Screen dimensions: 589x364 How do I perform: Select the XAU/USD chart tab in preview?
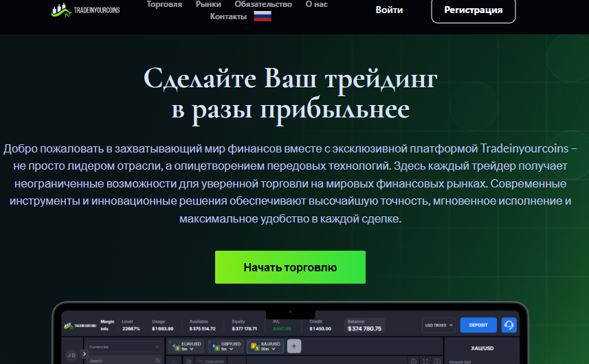265,346
